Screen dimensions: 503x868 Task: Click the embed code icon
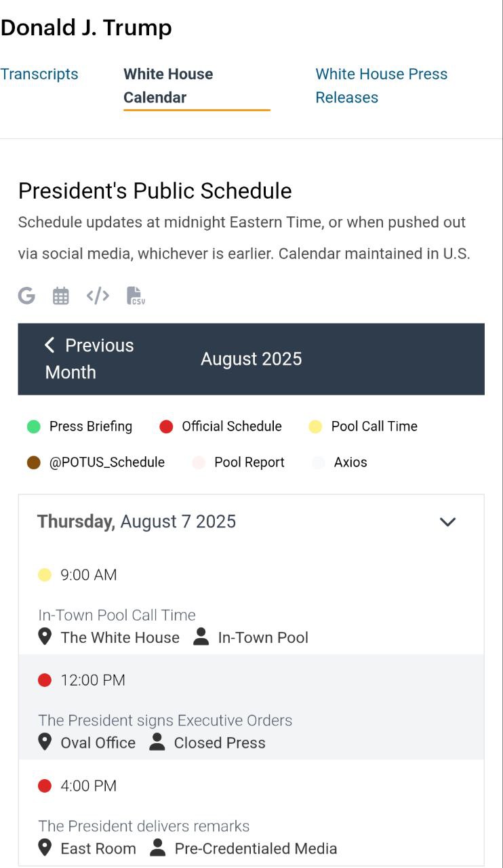[x=98, y=296]
